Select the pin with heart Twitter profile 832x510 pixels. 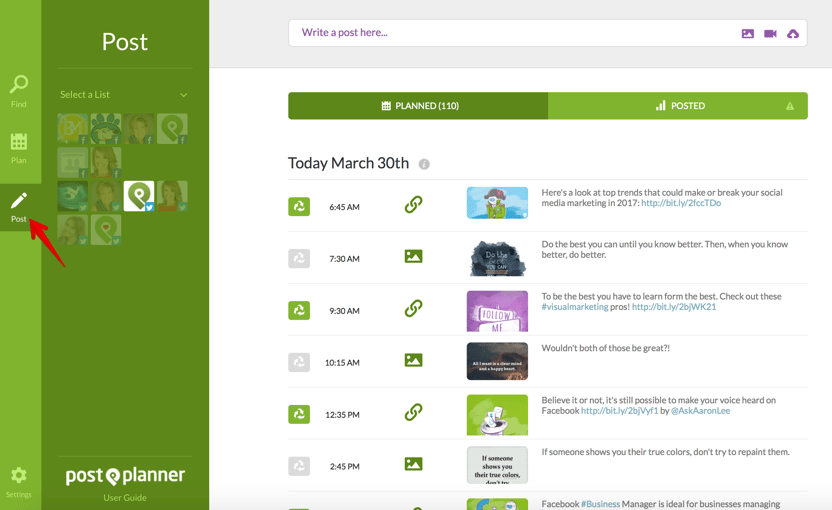[x=106, y=229]
